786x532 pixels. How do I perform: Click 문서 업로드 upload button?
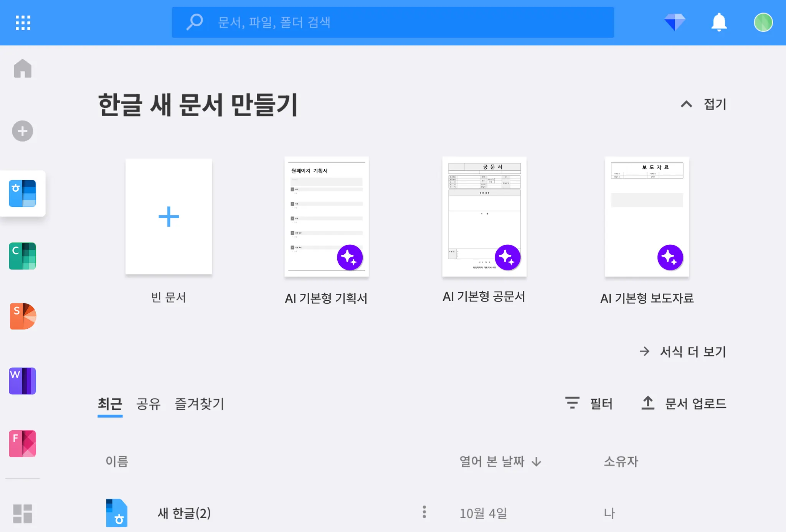coord(684,403)
